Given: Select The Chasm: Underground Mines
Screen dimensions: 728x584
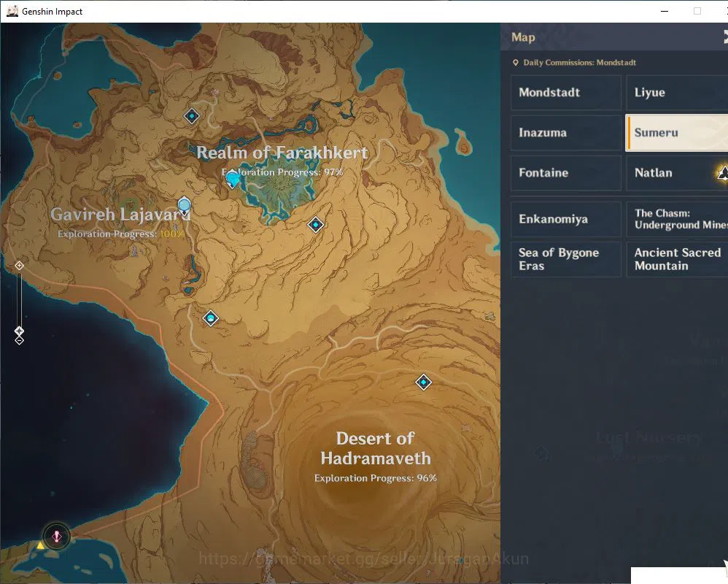Looking at the screenshot, I should (x=677, y=219).
